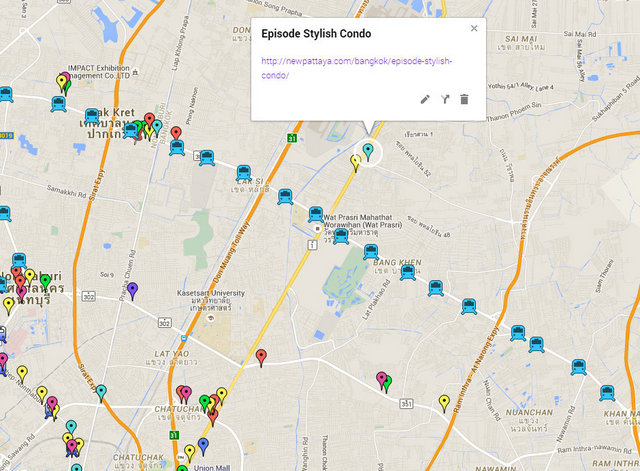Click route 351 highway shield
640x471 pixels.
click(x=406, y=404)
